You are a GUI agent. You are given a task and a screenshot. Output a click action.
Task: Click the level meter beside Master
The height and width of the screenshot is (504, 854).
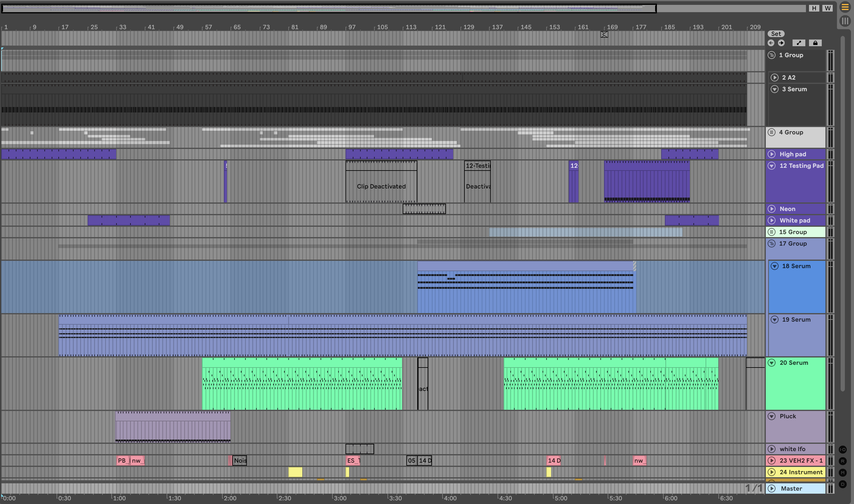(830, 488)
